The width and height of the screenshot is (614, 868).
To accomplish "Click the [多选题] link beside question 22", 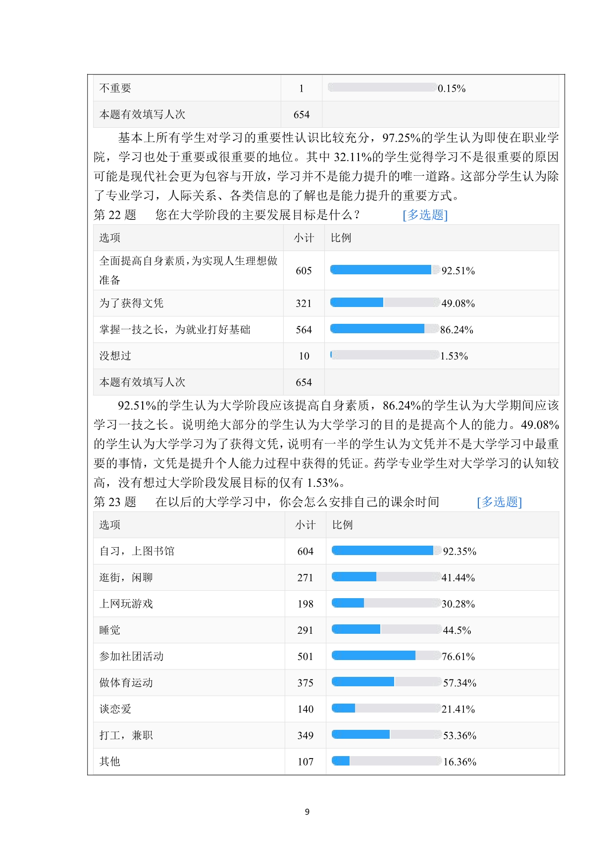I will tap(425, 215).
